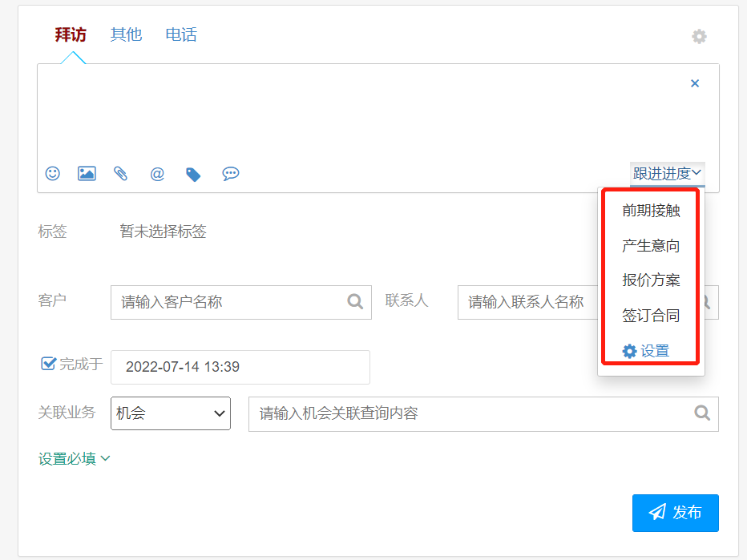
Task: Open 设置 in the progress menu
Action: 646,351
